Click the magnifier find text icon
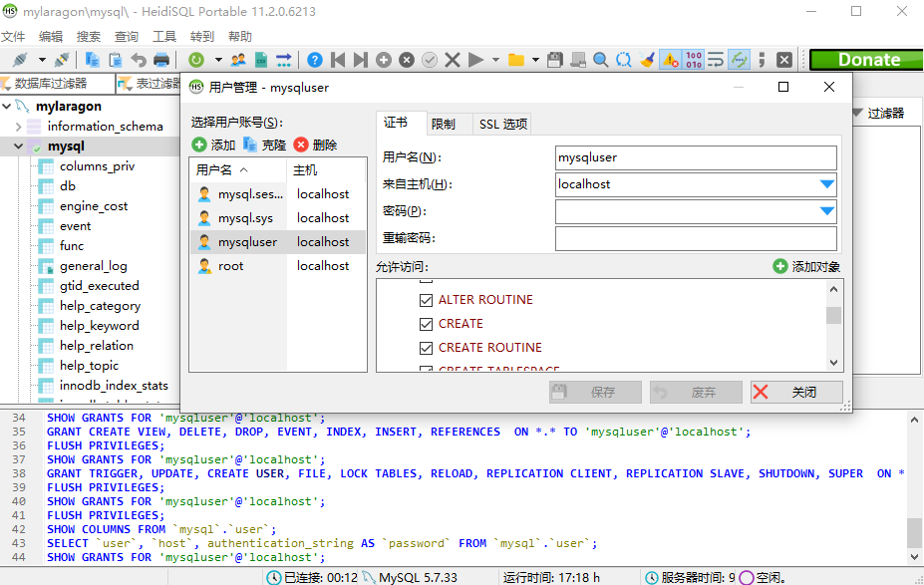The height and width of the screenshot is (585, 924). click(600, 60)
